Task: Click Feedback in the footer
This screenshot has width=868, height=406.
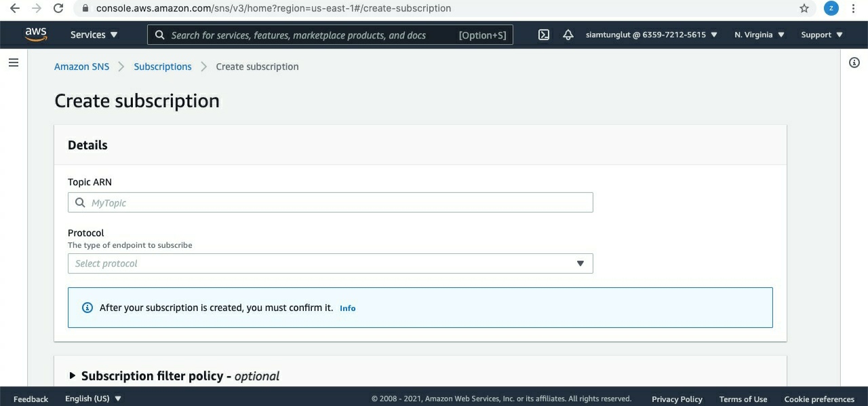Action: click(31, 399)
